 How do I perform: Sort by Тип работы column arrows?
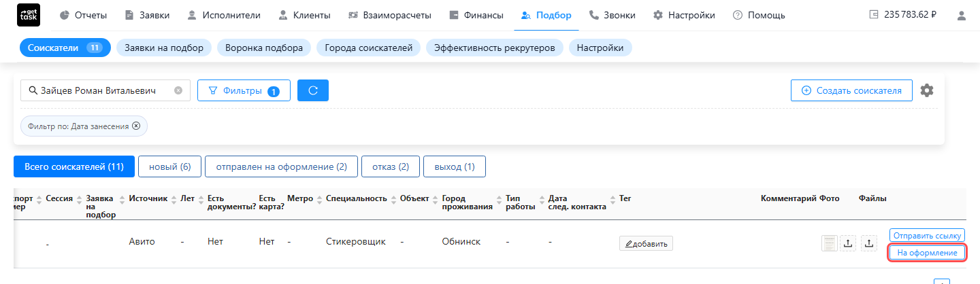(x=542, y=198)
